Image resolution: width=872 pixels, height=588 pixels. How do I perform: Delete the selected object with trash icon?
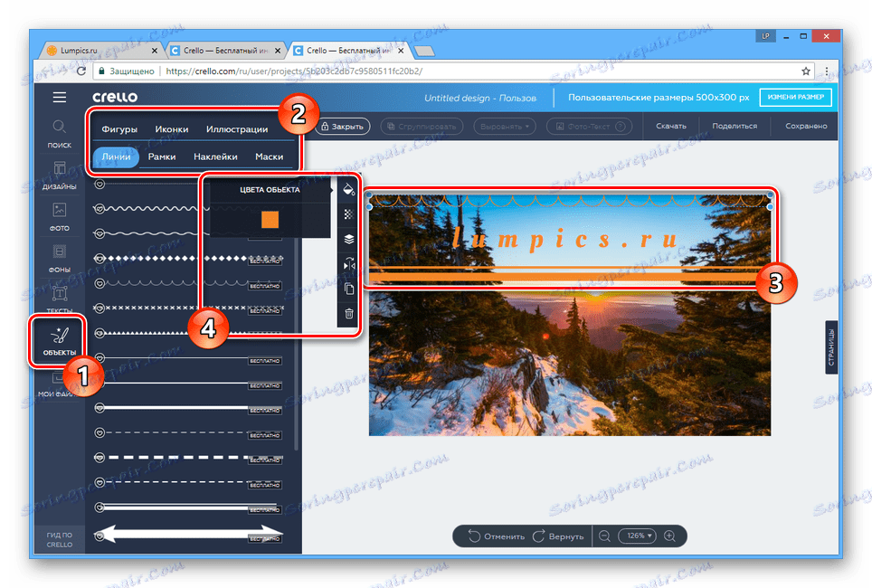tap(348, 313)
